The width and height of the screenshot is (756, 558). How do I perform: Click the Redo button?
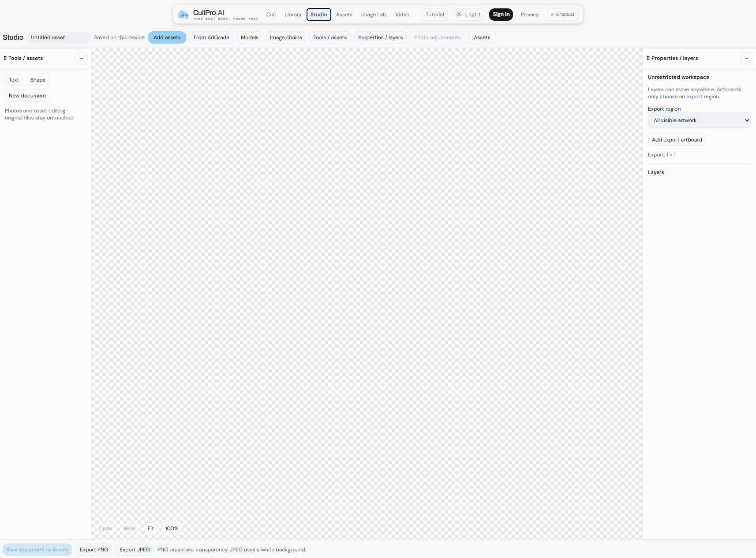130,528
